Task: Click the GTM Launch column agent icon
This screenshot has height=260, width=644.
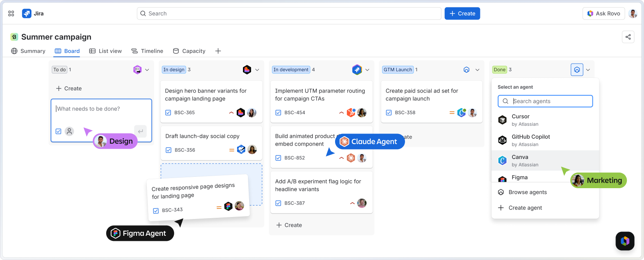Action: [x=466, y=69]
